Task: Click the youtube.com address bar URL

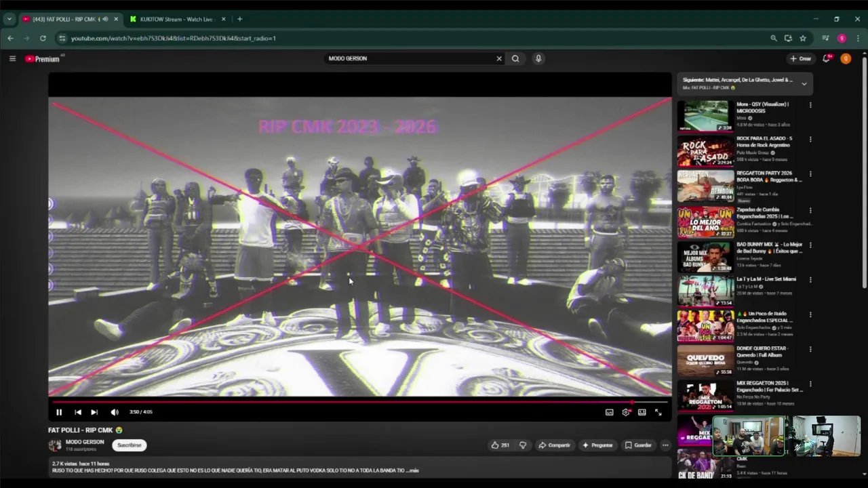Action: click(174, 39)
